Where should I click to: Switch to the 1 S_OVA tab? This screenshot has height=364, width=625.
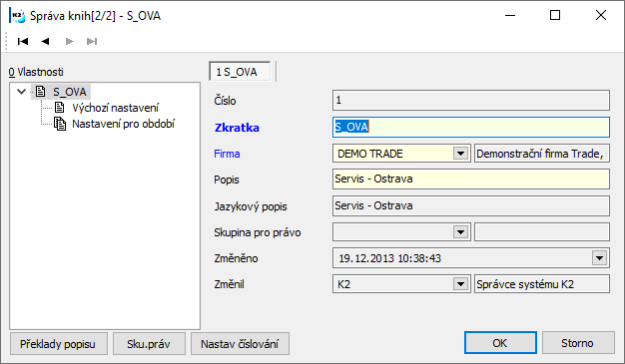point(240,72)
